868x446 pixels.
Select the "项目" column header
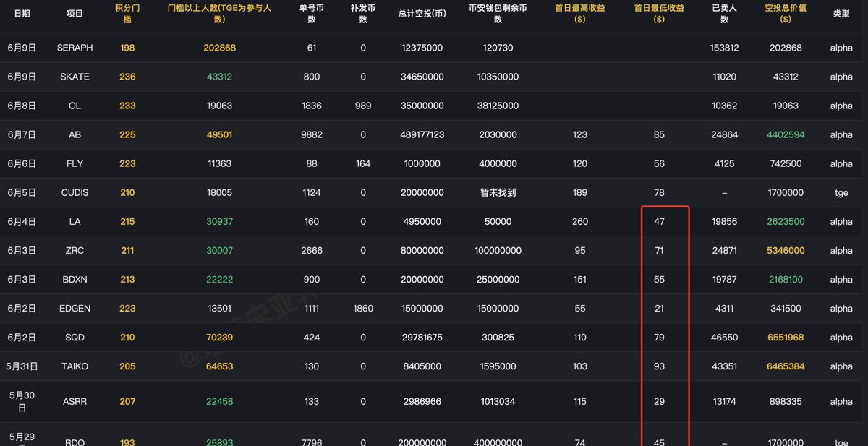coord(75,14)
